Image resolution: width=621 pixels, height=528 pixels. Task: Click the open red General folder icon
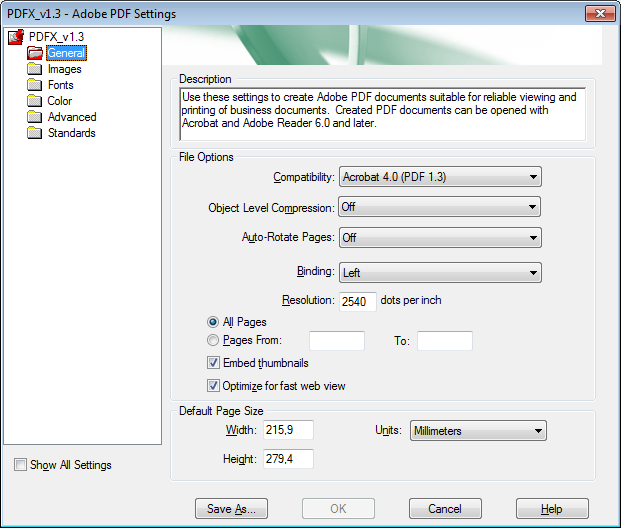[x=35, y=53]
